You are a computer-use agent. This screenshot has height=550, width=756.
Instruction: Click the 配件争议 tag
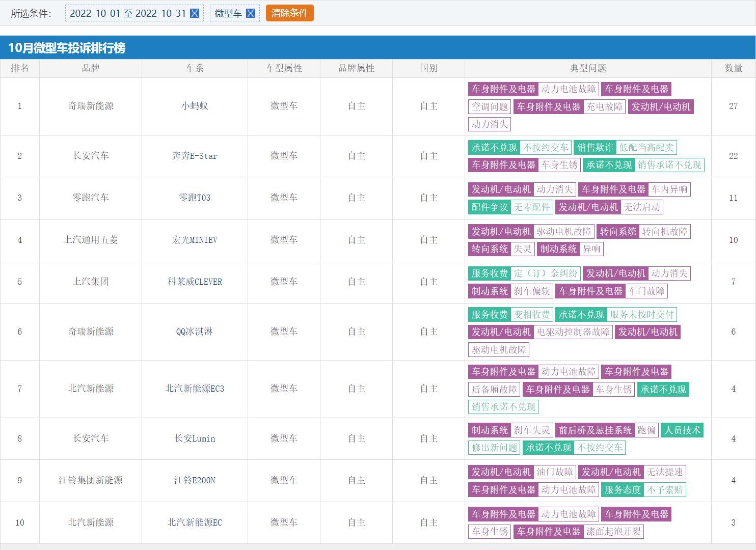click(x=490, y=207)
